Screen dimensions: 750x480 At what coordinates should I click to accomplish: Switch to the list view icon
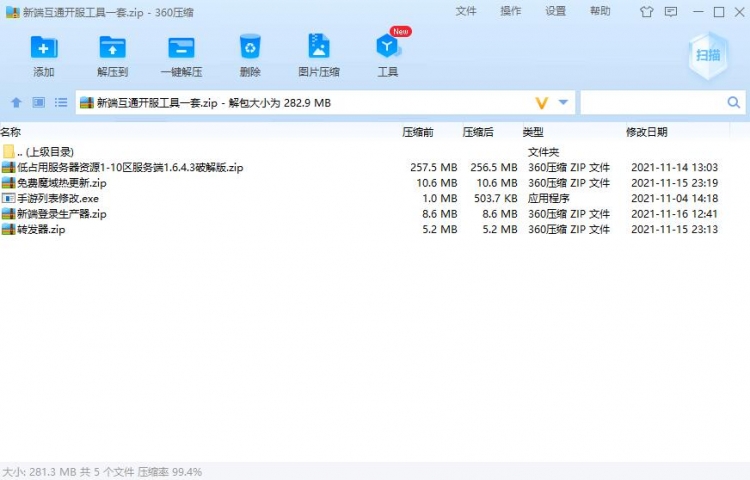click(61, 102)
